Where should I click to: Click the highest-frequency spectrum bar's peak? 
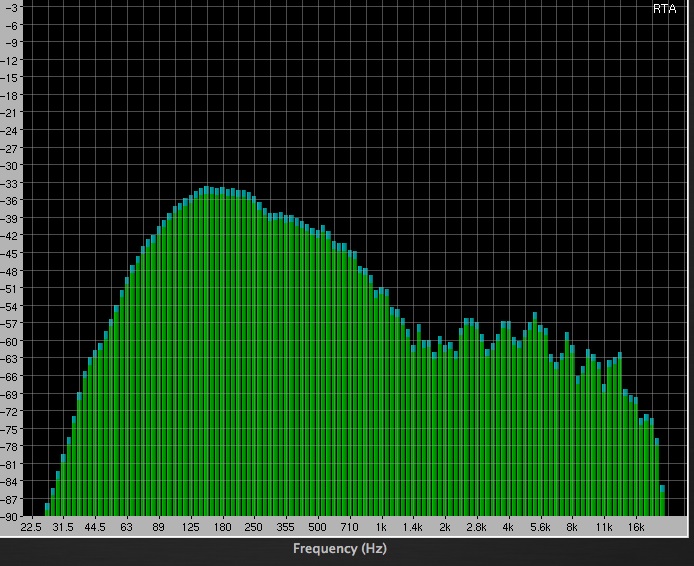click(x=662, y=488)
